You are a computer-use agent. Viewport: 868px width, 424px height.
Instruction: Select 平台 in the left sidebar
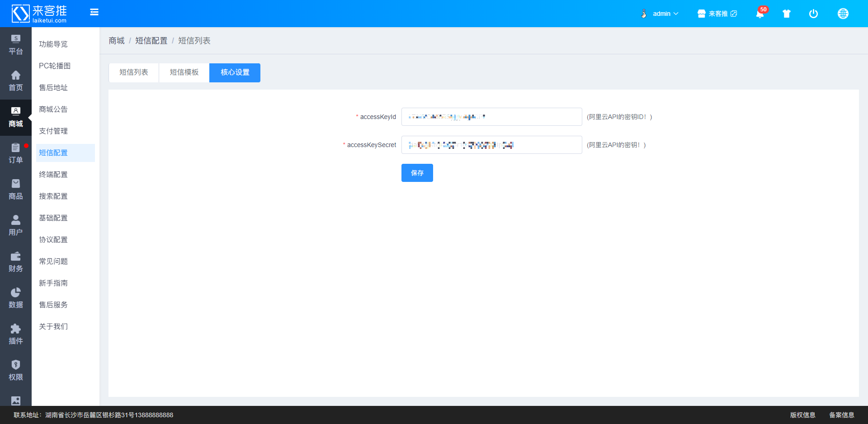[x=16, y=45]
